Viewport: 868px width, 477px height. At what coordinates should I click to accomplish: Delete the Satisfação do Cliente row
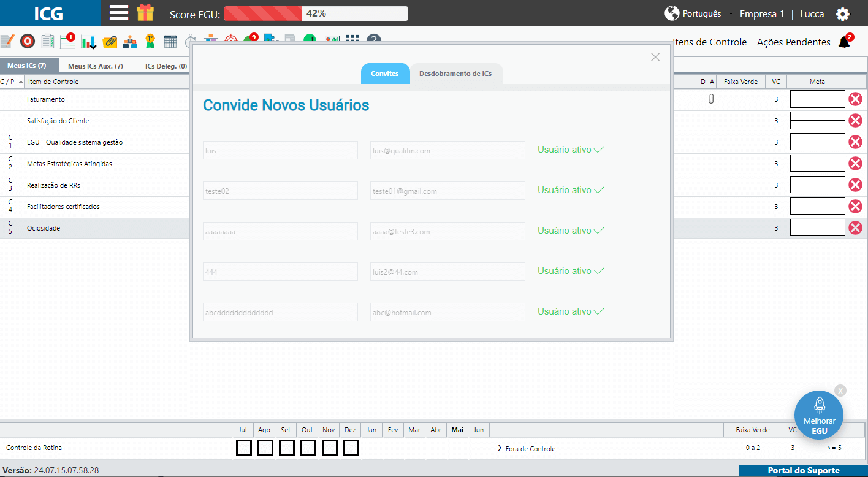point(855,120)
